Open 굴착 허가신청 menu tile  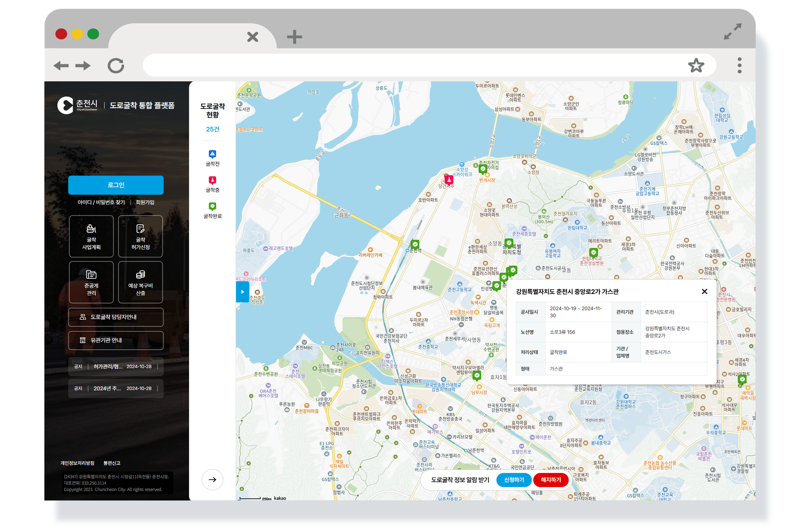click(x=141, y=236)
